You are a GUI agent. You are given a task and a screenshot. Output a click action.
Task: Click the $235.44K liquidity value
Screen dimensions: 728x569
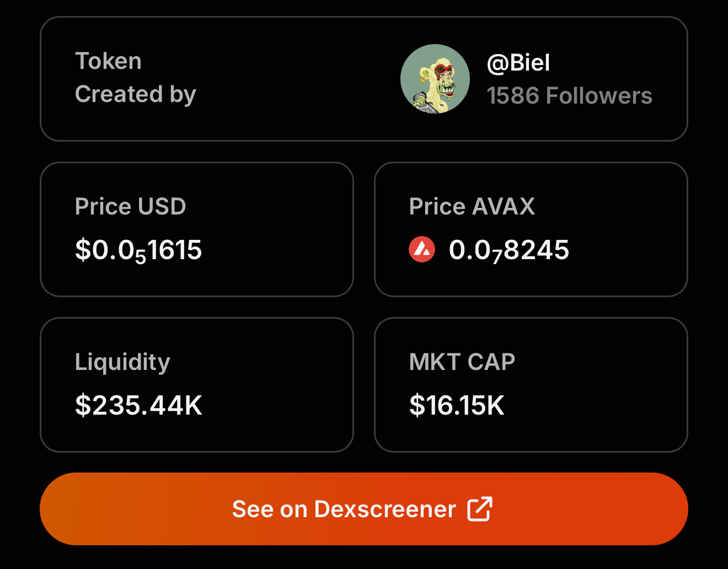(x=138, y=405)
